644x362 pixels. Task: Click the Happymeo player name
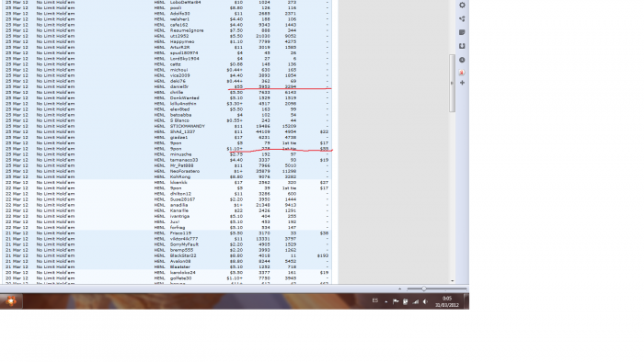click(182, 42)
